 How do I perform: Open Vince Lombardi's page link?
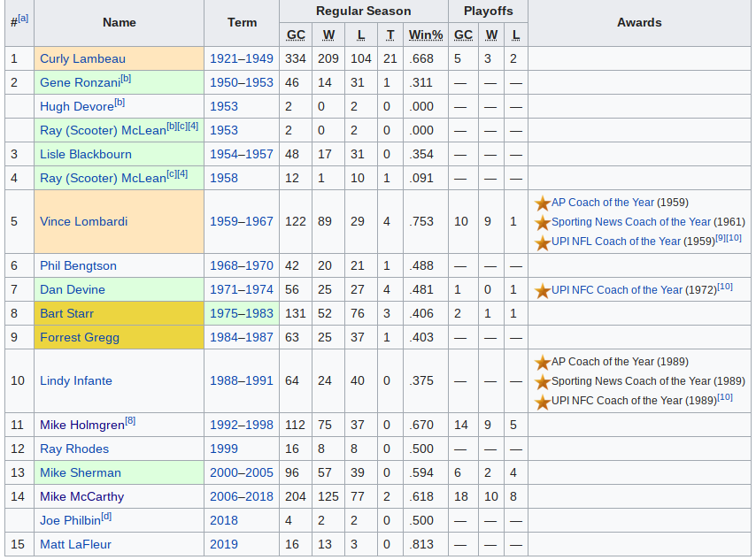tap(84, 222)
